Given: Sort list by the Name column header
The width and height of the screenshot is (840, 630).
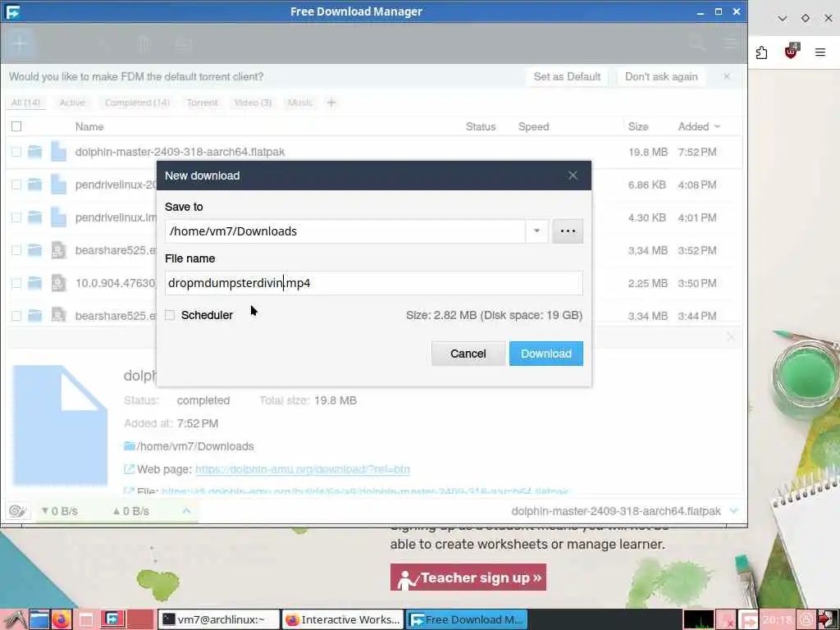Looking at the screenshot, I should (x=89, y=126).
